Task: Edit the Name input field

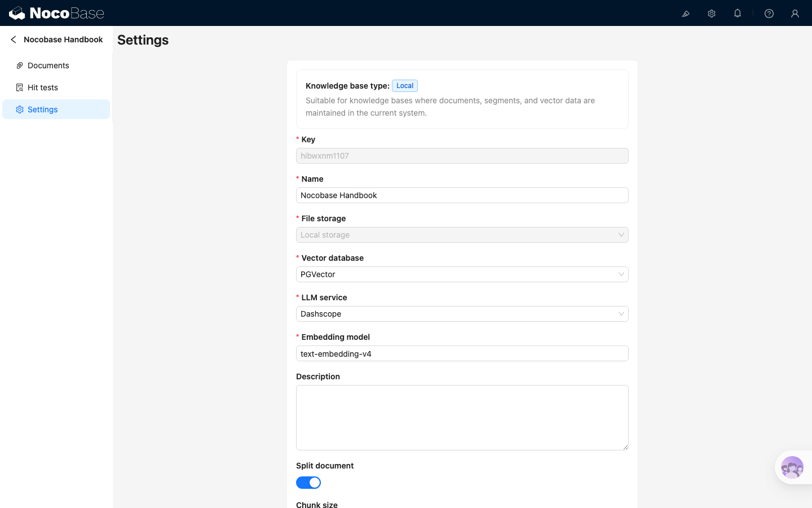Action: point(462,195)
